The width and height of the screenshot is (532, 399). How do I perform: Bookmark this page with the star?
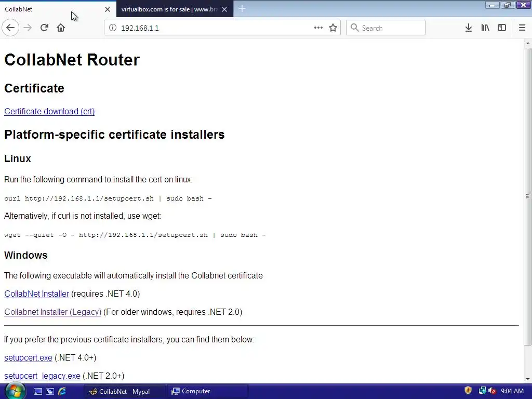tap(333, 28)
